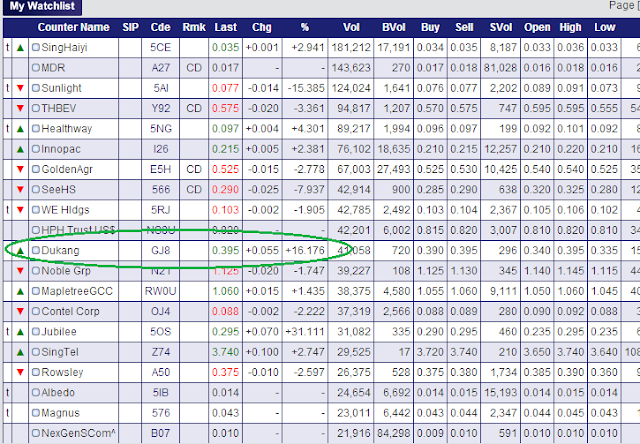Click red down arrow in THBEV row
Viewport: 640px width, 444px height.
(x=20, y=109)
